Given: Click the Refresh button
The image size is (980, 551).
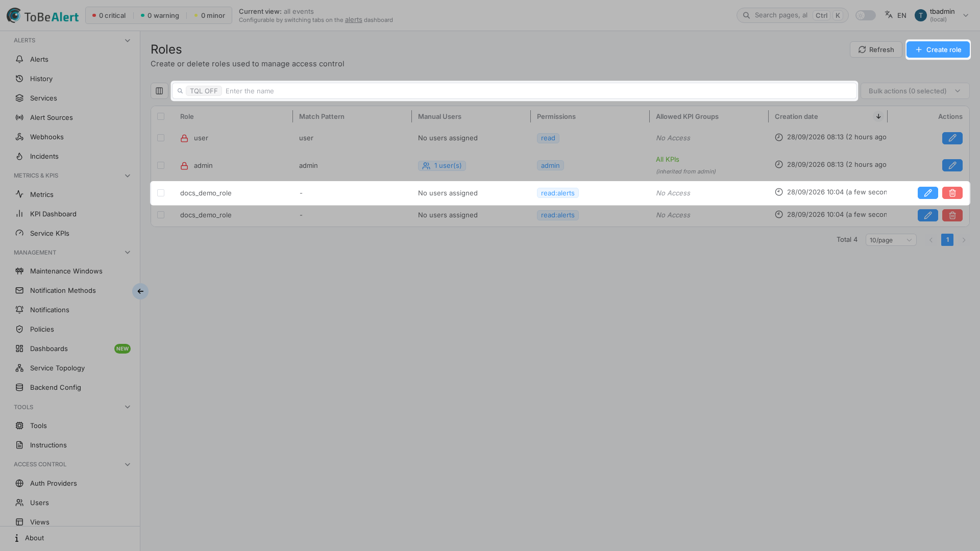Looking at the screenshot, I should [875, 49].
